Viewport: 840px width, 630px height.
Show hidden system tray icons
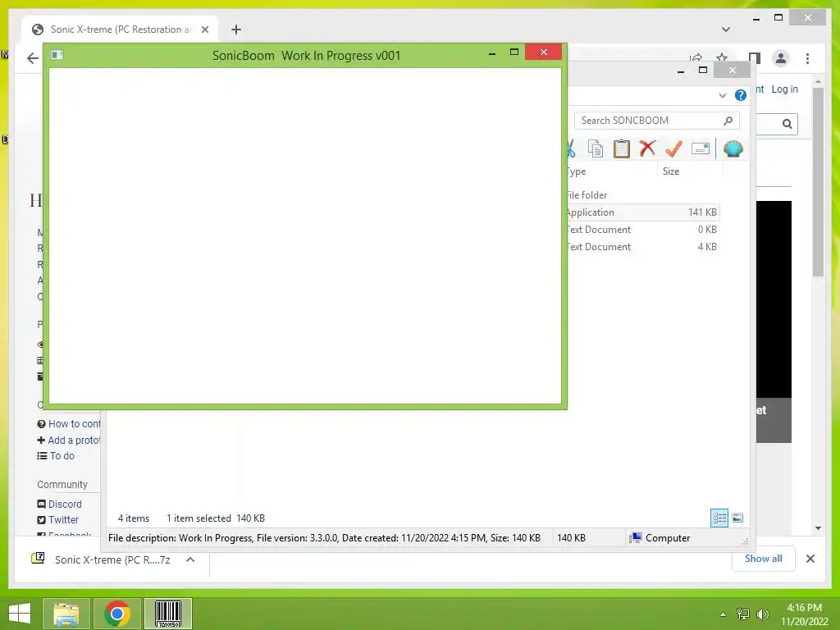click(x=724, y=614)
